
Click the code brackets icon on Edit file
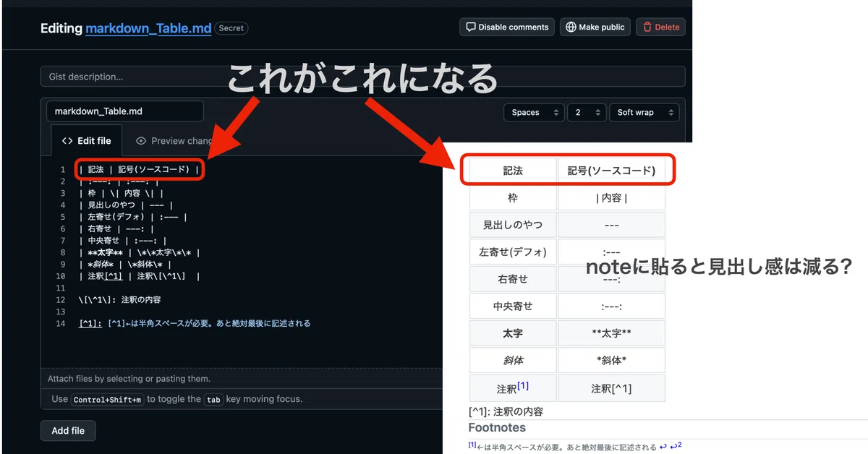pos(67,141)
